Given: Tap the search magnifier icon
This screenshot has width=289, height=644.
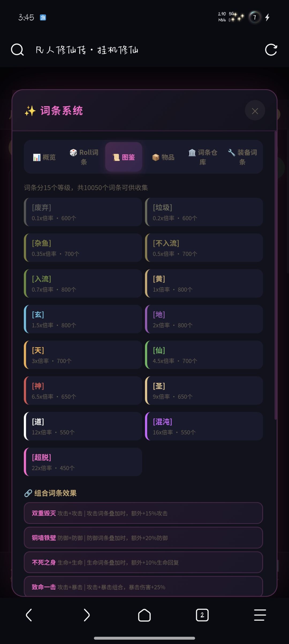Looking at the screenshot, I should pyautogui.click(x=17, y=50).
